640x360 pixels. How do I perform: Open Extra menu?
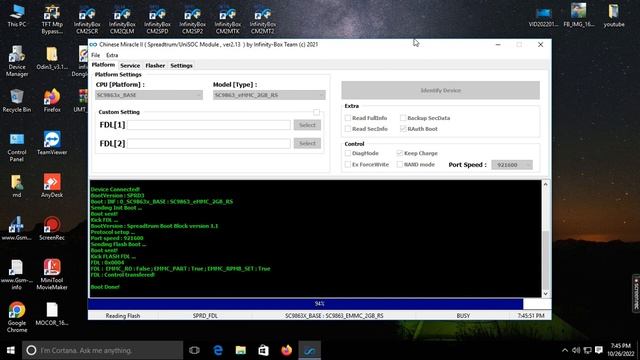coord(112,55)
